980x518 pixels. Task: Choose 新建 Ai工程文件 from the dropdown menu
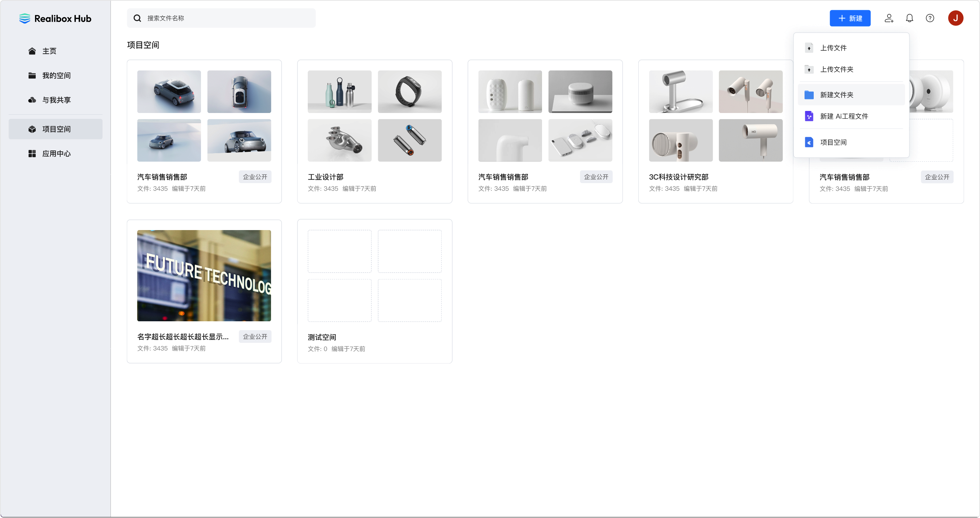coord(851,116)
